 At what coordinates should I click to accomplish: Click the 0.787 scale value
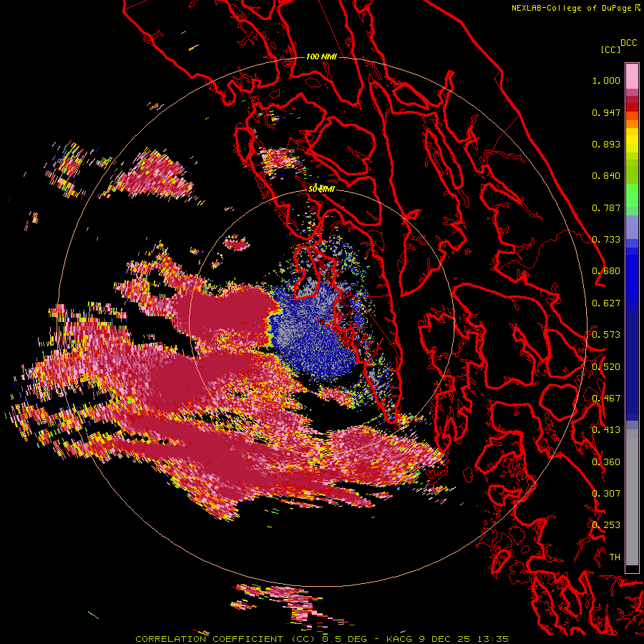606,208
